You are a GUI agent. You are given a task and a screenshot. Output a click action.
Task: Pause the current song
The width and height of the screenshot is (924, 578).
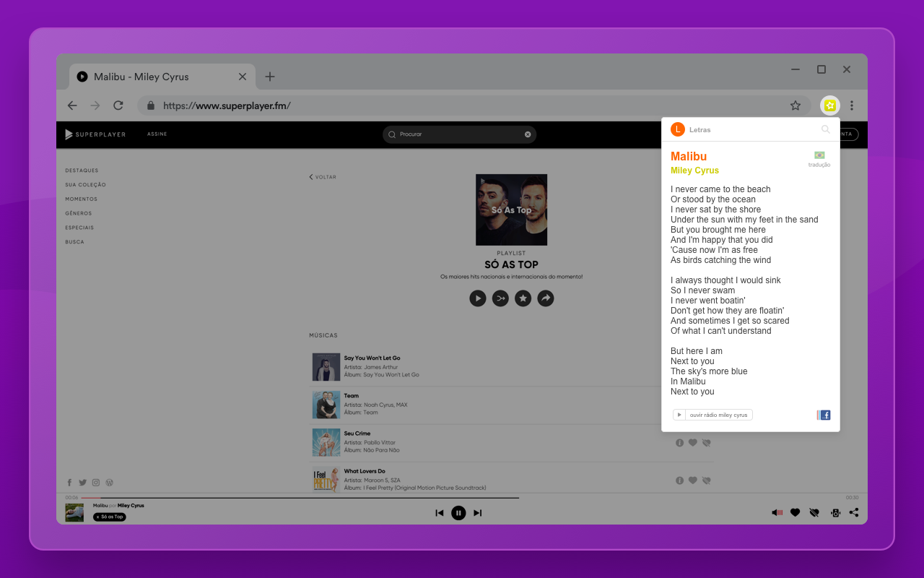458,513
